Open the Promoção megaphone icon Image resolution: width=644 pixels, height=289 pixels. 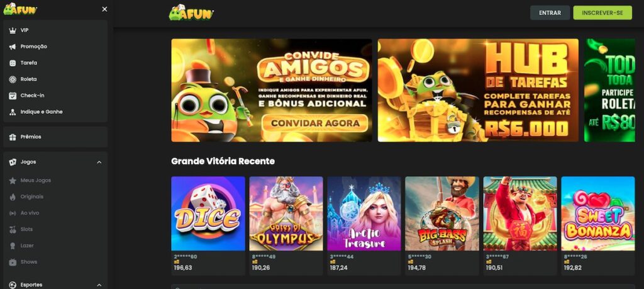click(13, 47)
